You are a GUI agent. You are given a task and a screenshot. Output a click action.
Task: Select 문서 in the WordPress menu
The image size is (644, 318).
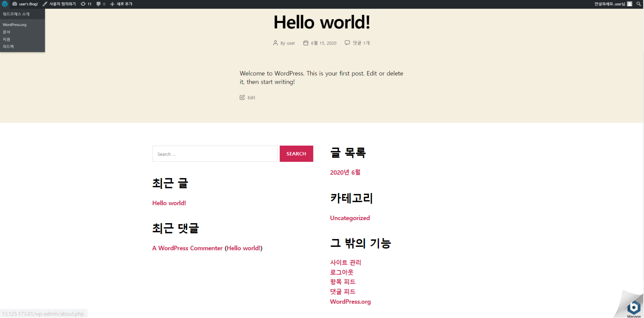pyautogui.click(x=6, y=32)
